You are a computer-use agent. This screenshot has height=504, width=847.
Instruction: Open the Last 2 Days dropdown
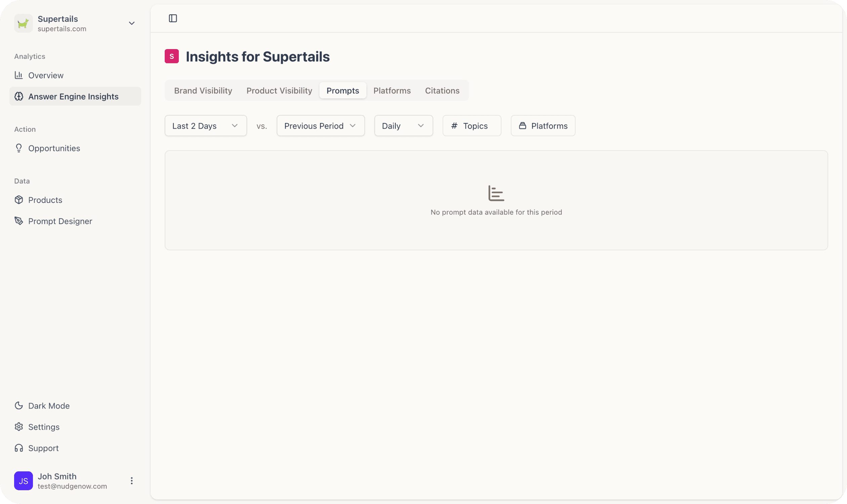pyautogui.click(x=206, y=126)
